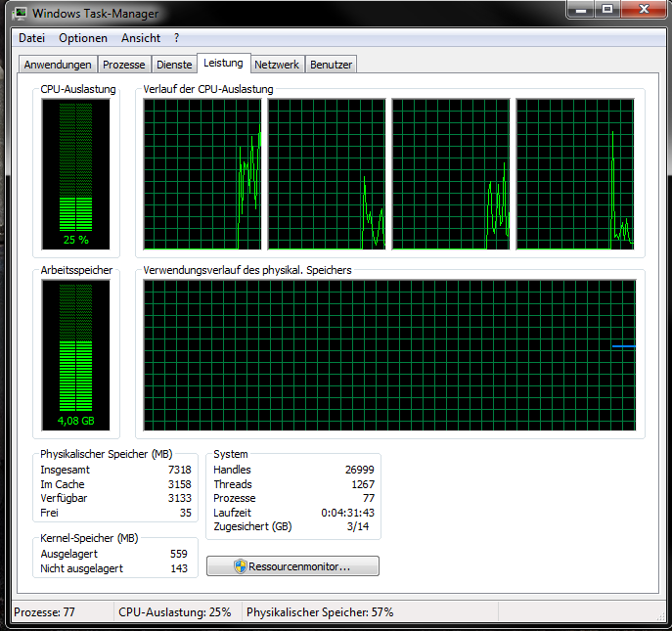Click the Ausgelagert value 559
672x631 pixels.
[179, 554]
